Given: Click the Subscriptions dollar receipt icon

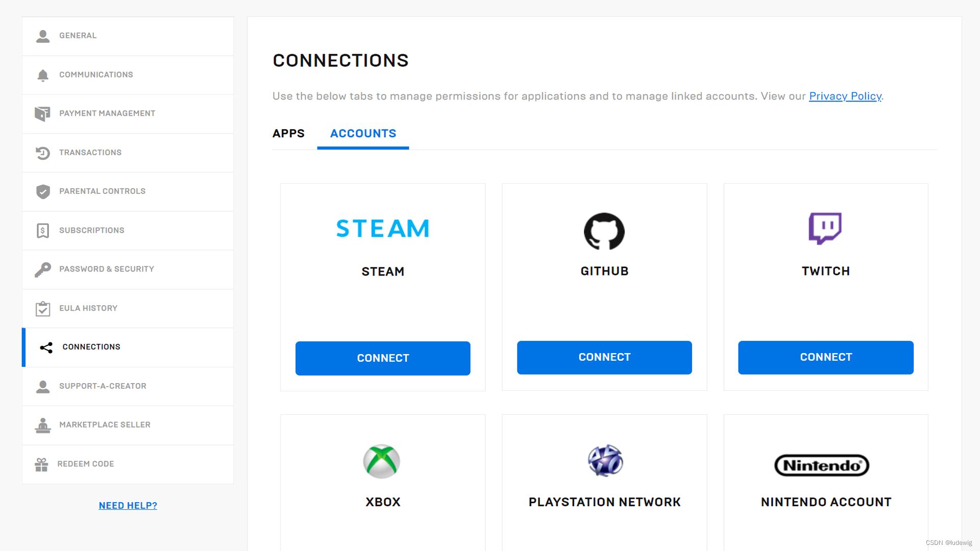Looking at the screenshot, I should [x=43, y=231].
